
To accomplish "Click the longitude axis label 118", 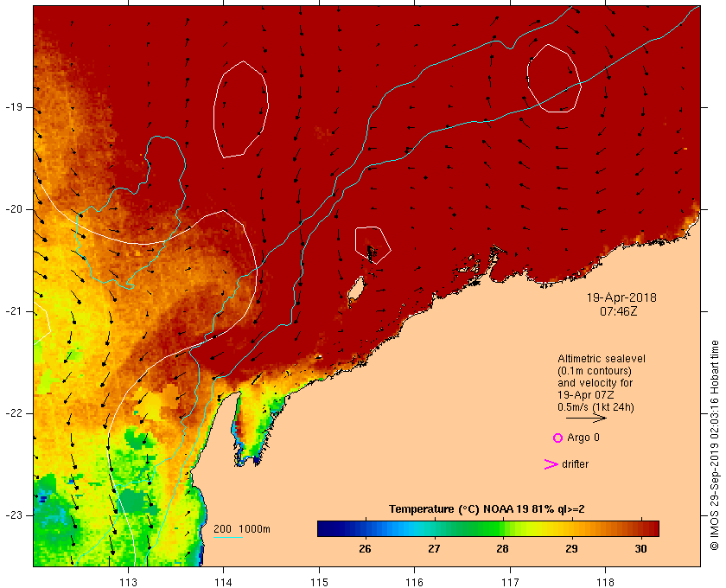I will tap(606, 582).
